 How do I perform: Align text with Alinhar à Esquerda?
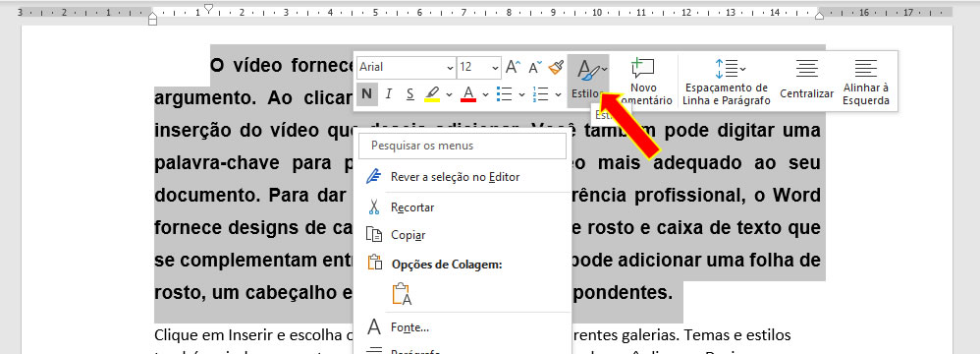(x=866, y=82)
